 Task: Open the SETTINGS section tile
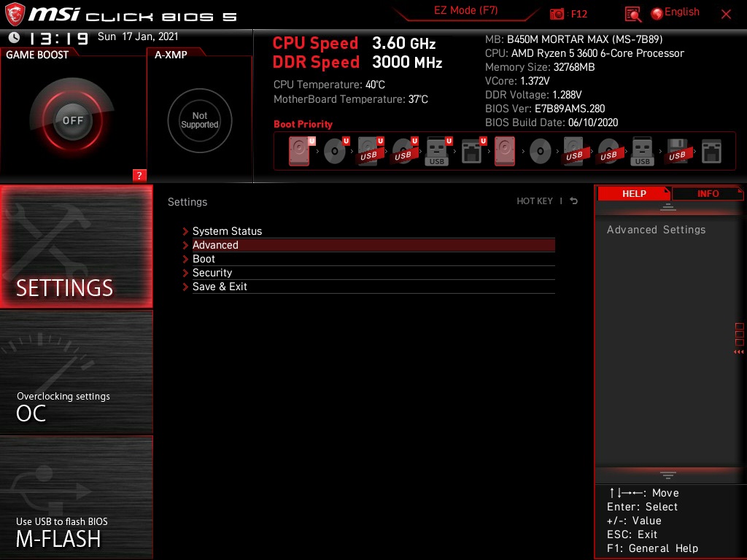pyautogui.click(x=76, y=246)
